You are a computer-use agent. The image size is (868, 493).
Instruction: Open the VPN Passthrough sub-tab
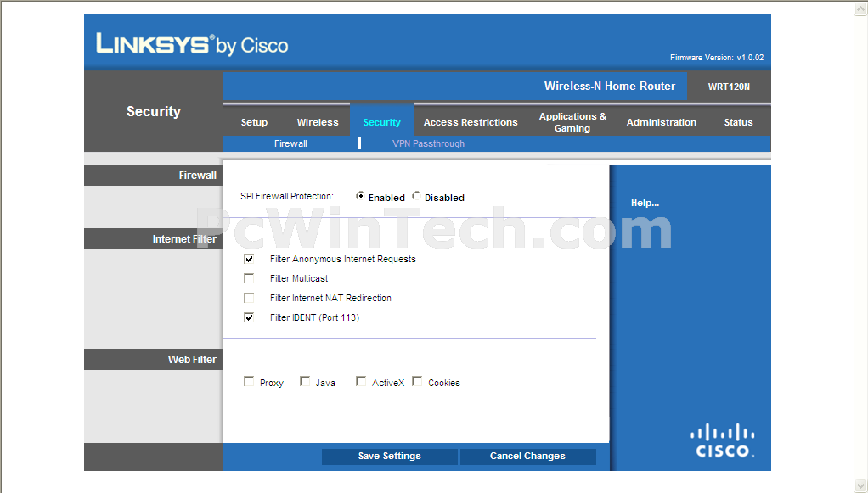coord(428,144)
